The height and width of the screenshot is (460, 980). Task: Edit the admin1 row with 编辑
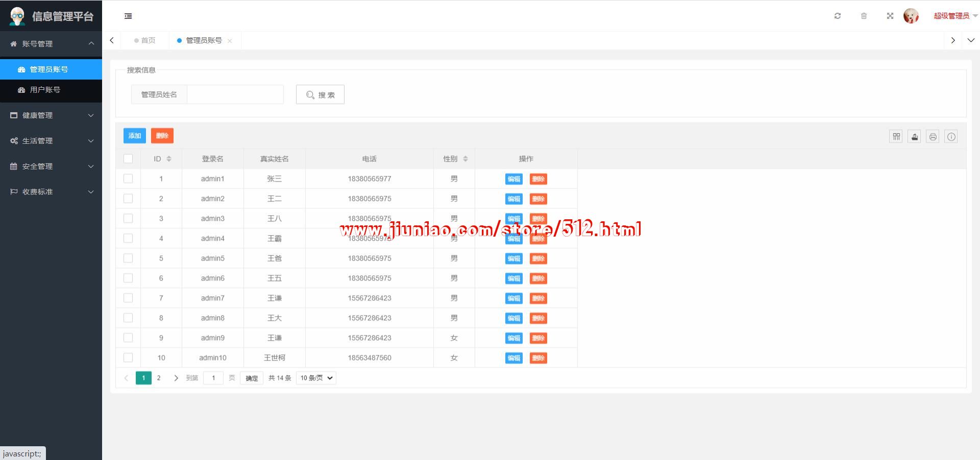point(514,179)
